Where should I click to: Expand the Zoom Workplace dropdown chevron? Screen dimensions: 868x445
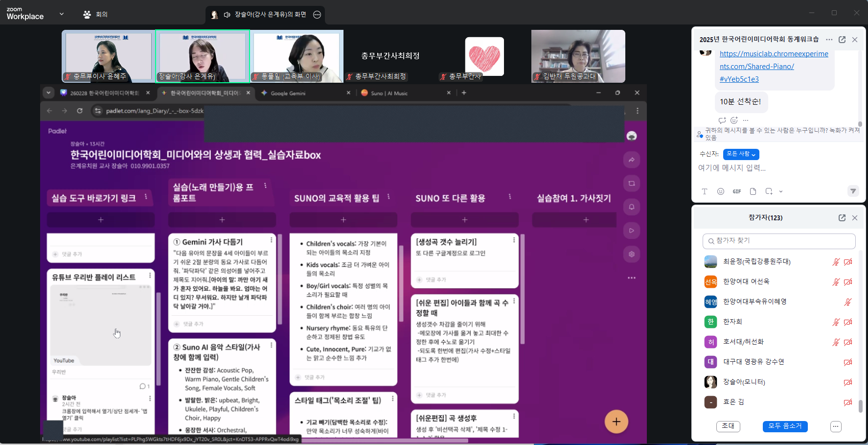pyautogui.click(x=62, y=14)
